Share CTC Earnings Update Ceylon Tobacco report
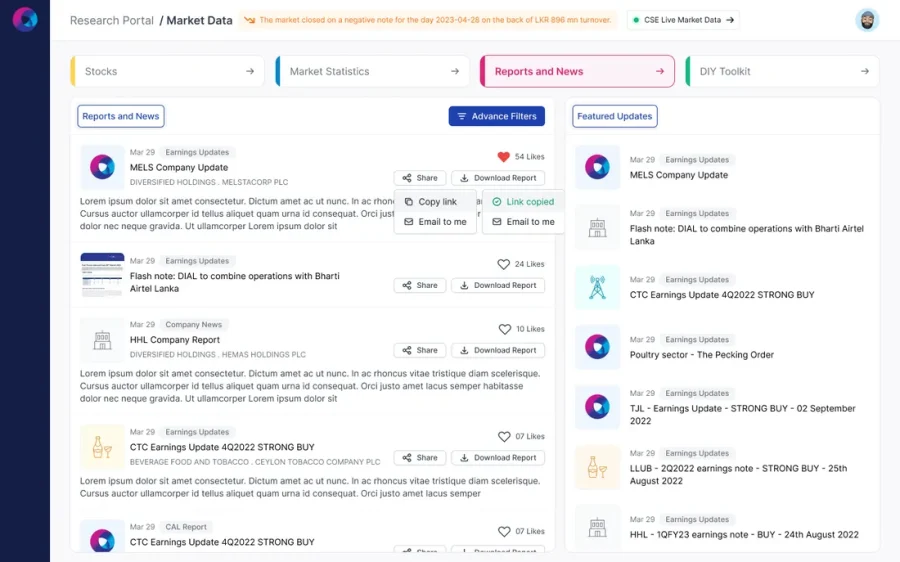 pos(420,458)
